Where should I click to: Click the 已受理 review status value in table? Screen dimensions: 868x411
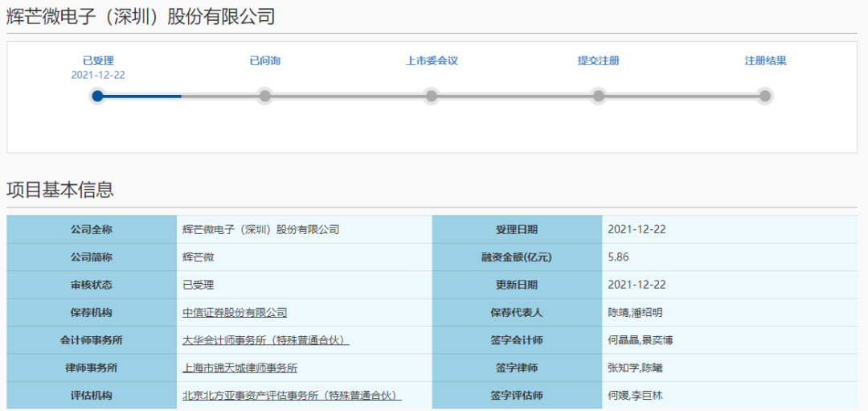tap(199, 286)
